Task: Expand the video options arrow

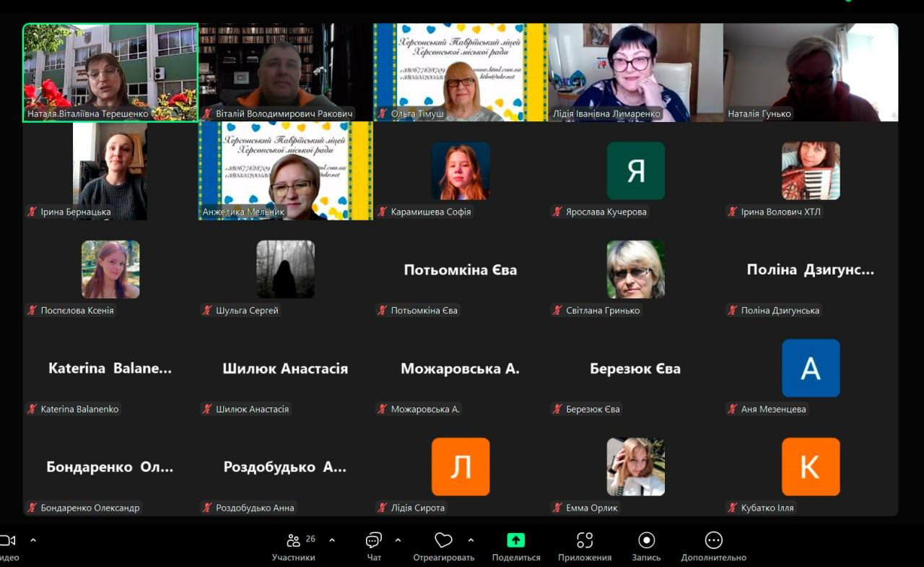Action: point(32,540)
